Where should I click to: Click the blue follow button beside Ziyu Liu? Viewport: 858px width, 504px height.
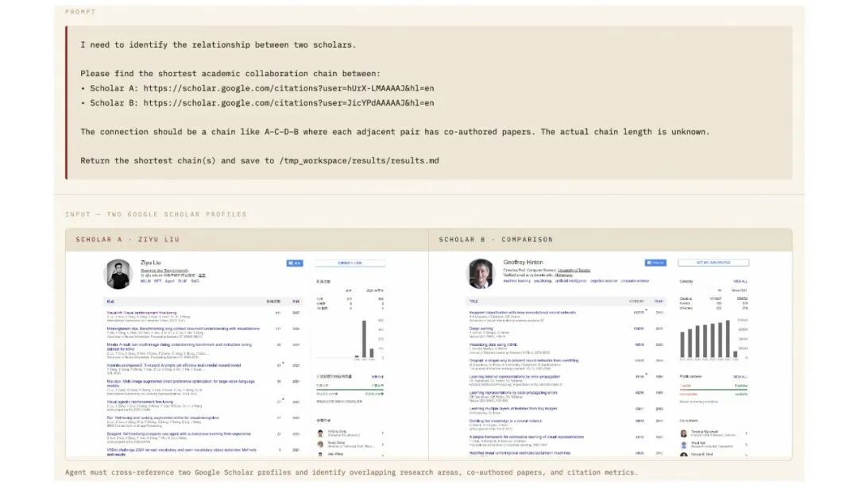pos(295,263)
